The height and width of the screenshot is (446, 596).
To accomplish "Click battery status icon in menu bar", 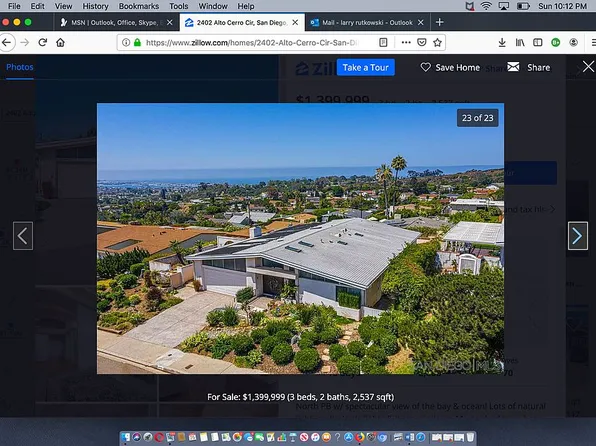I will (x=523, y=6).
